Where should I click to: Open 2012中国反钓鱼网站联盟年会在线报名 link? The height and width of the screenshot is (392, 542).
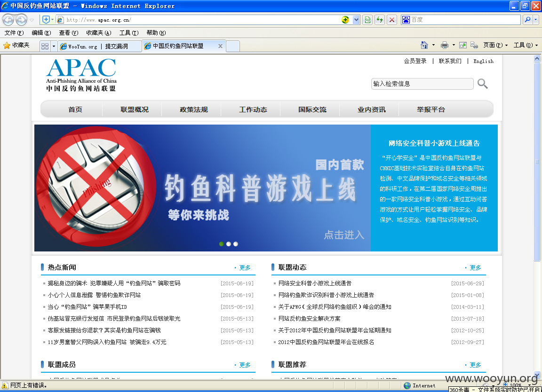(x=326, y=342)
